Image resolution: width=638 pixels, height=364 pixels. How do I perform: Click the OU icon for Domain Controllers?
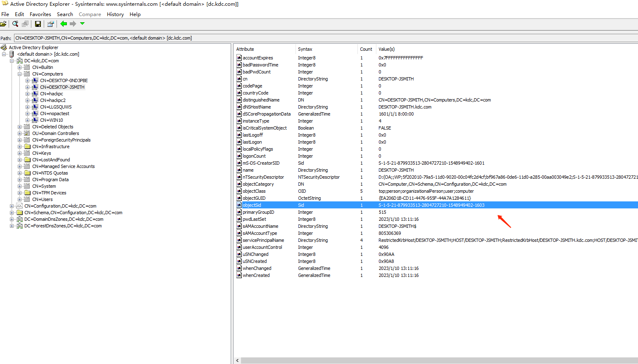pos(27,133)
